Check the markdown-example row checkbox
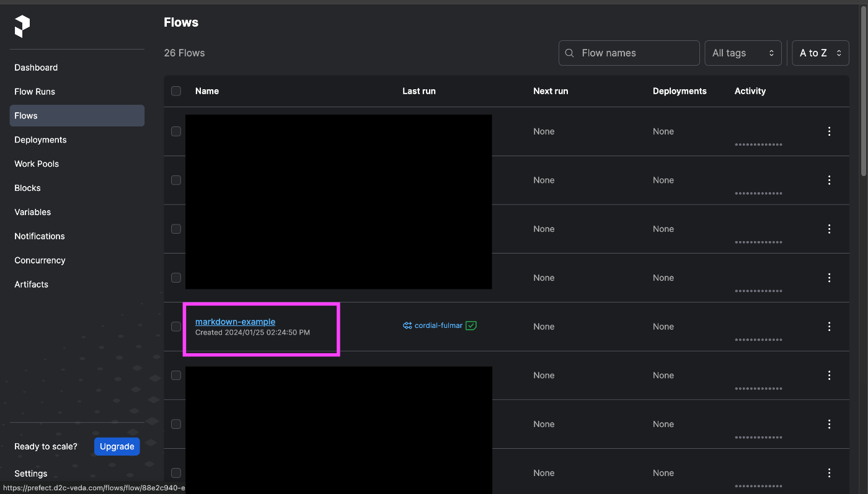The height and width of the screenshot is (494, 868). pos(176,327)
